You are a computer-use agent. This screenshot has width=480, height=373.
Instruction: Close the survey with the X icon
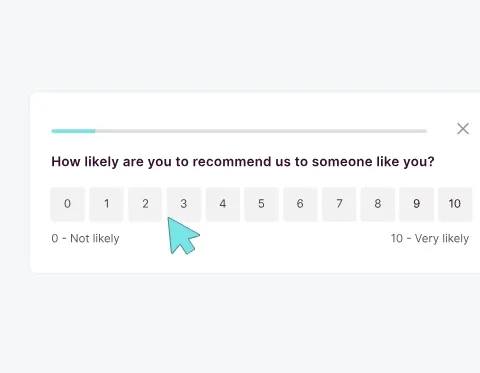click(x=463, y=129)
